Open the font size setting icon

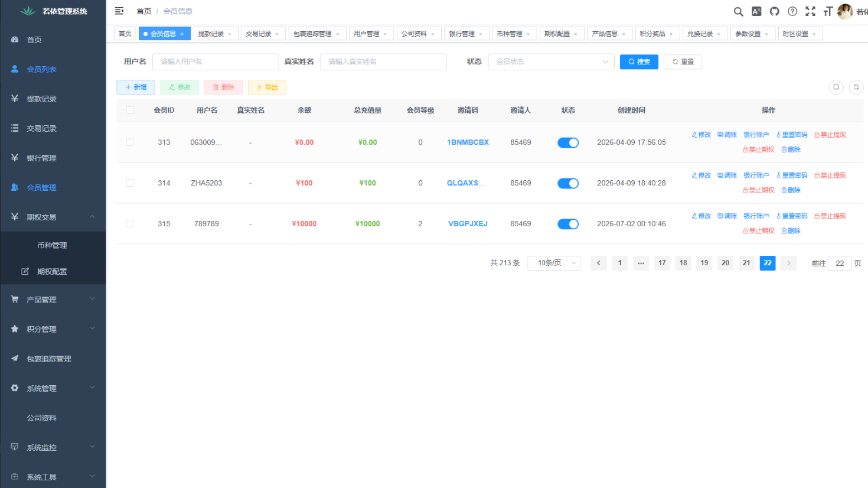(x=828, y=11)
